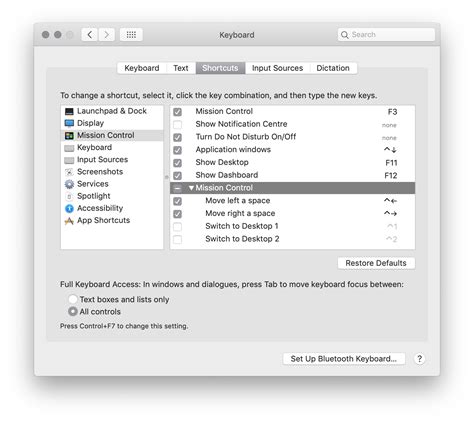Screen dimensions: 474x421
Task: Select Accessibility in category list
Action: click(112, 208)
